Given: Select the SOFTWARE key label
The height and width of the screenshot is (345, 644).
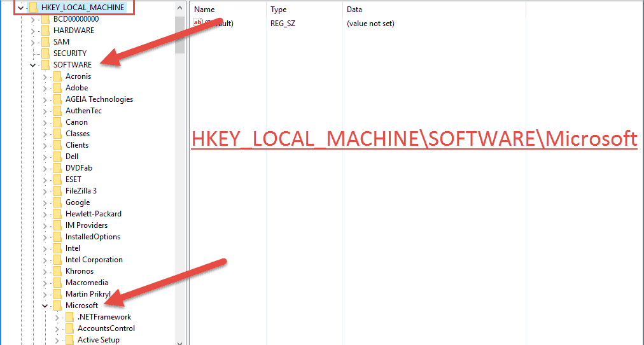Looking at the screenshot, I should (x=73, y=65).
